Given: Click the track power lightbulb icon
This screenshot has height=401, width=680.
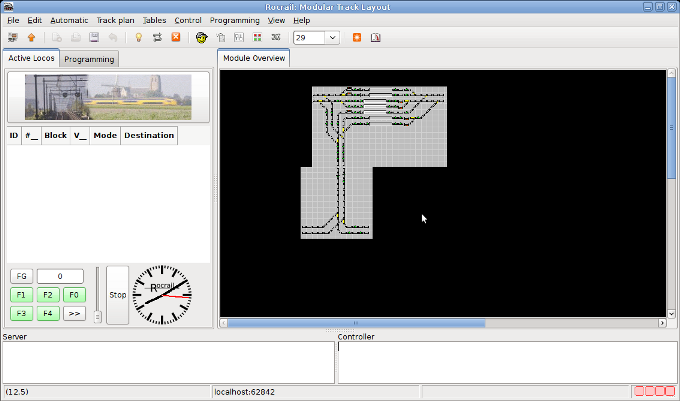Looking at the screenshot, I should (139, 38).
